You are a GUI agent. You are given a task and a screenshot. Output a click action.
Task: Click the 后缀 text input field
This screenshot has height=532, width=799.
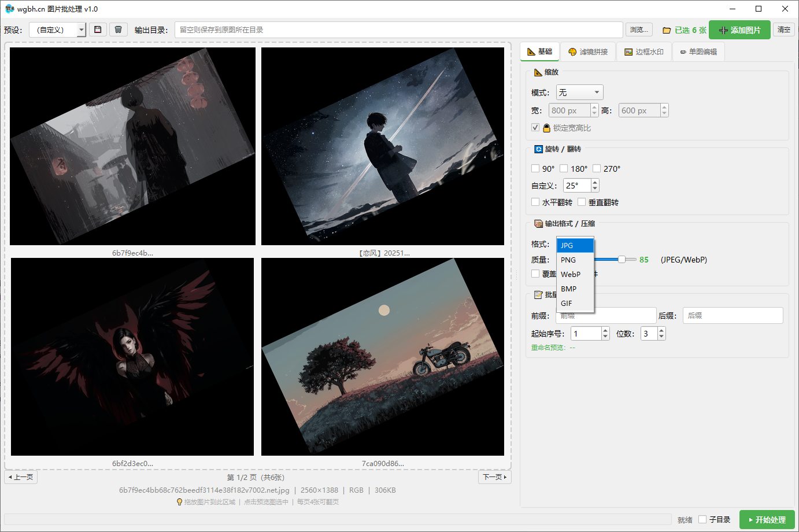click(x=733, y=316)
